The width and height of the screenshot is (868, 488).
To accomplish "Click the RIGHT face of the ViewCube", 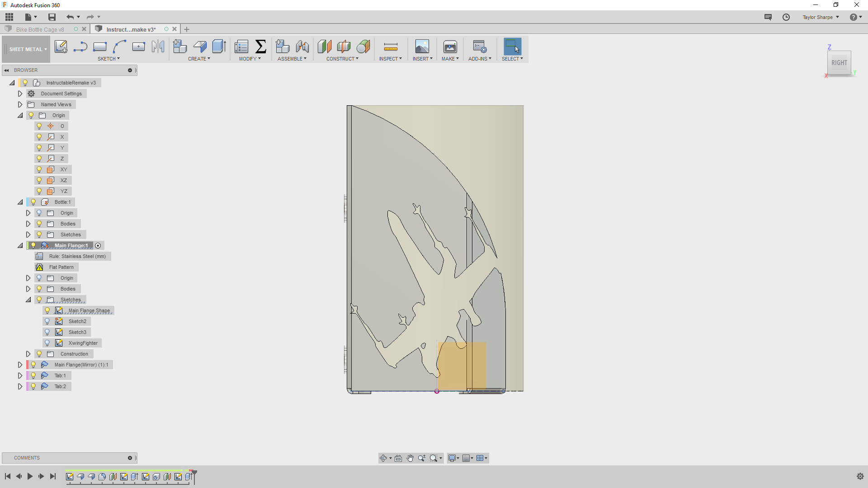I will click(839, 63).
